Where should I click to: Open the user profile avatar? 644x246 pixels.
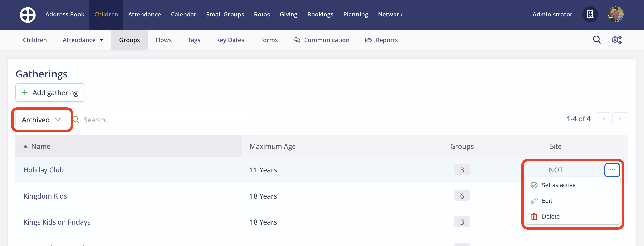tap(615, 14)
